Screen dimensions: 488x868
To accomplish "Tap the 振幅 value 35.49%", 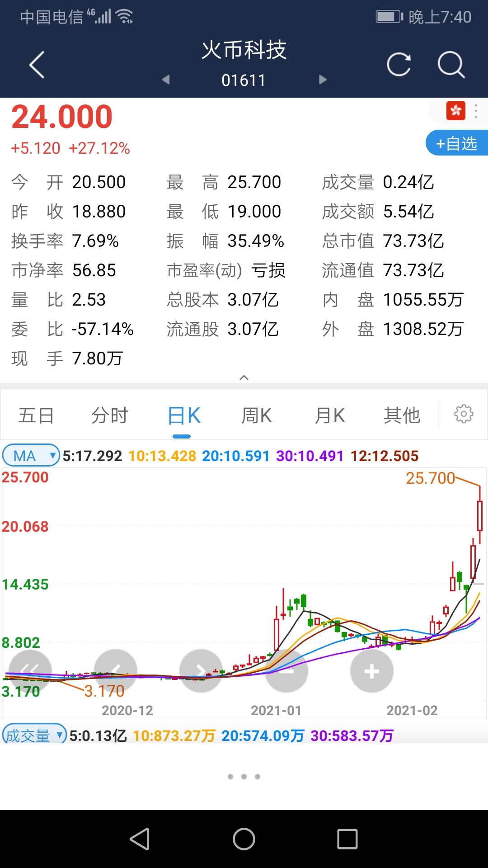I will 256,241.
